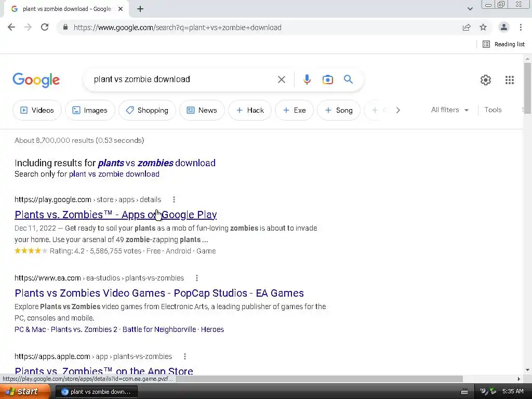Open Google settings gear
This screenshot has width=532, height=399.
click(x=486, y=80)
